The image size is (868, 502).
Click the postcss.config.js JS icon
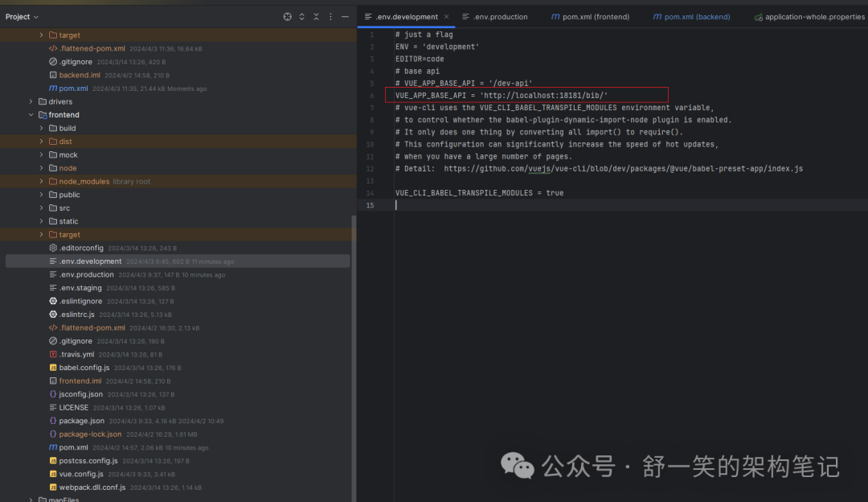point(53,460)
